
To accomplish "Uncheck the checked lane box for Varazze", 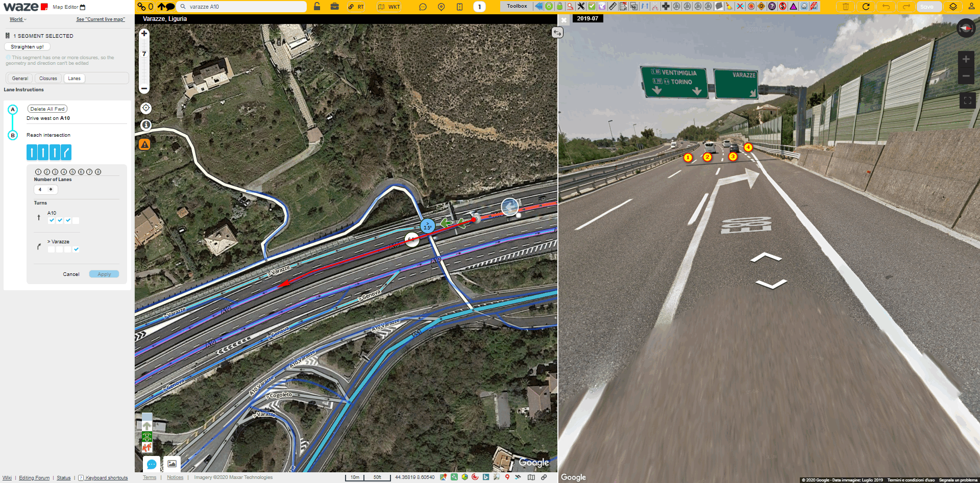I will [76, 249].
